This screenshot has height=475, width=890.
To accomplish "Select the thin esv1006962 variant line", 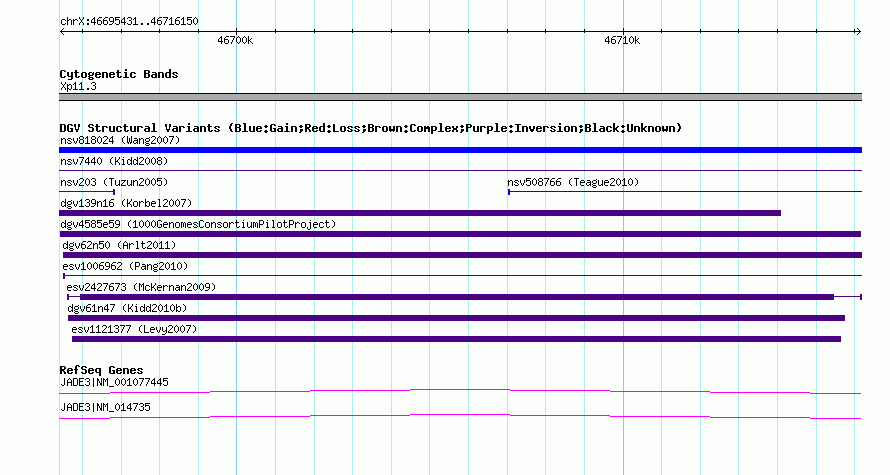I will click(x=462, y=276).
